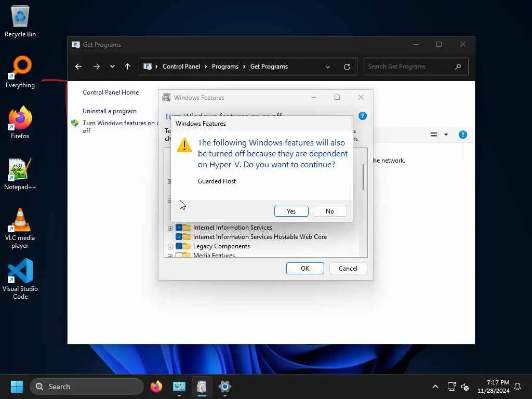Open Control Panel taskbar icon
Viewport: 532px width, 399px height.
[x=179, y=387]
